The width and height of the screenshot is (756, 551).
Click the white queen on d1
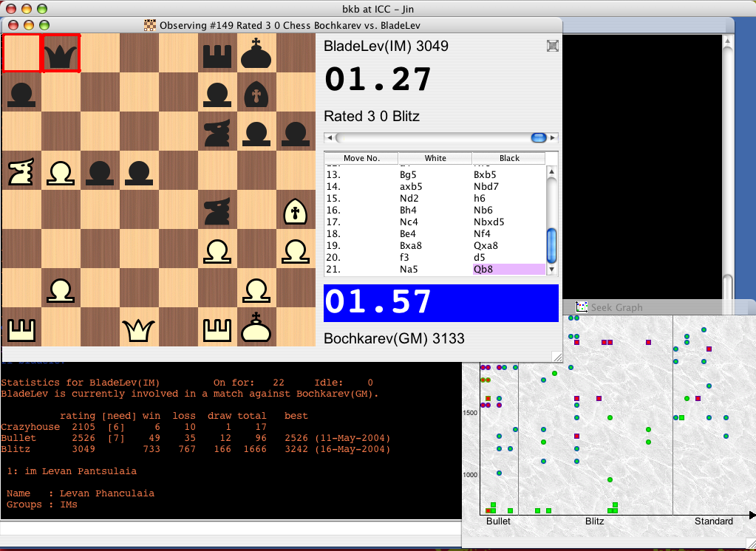pos(139,327)
